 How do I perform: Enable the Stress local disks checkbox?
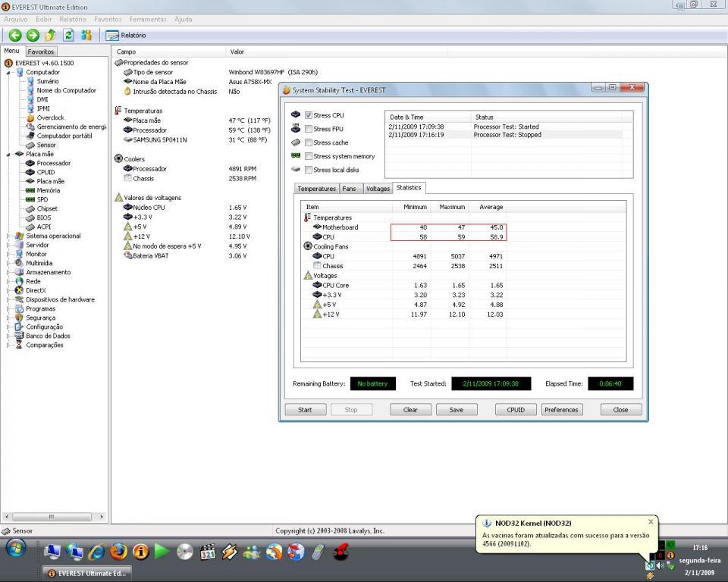(309, 170)
